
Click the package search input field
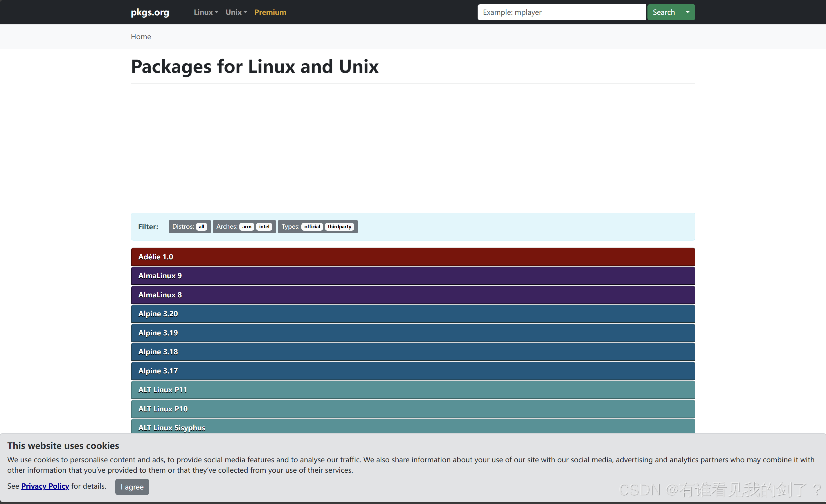[561, 12]
